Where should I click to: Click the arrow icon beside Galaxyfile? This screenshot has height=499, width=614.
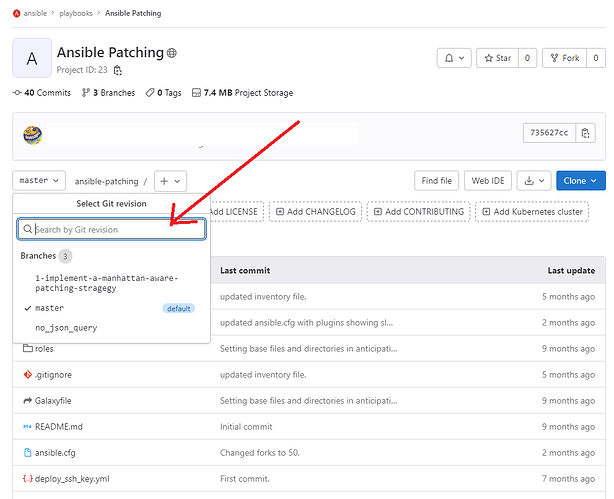pos(27,401)
